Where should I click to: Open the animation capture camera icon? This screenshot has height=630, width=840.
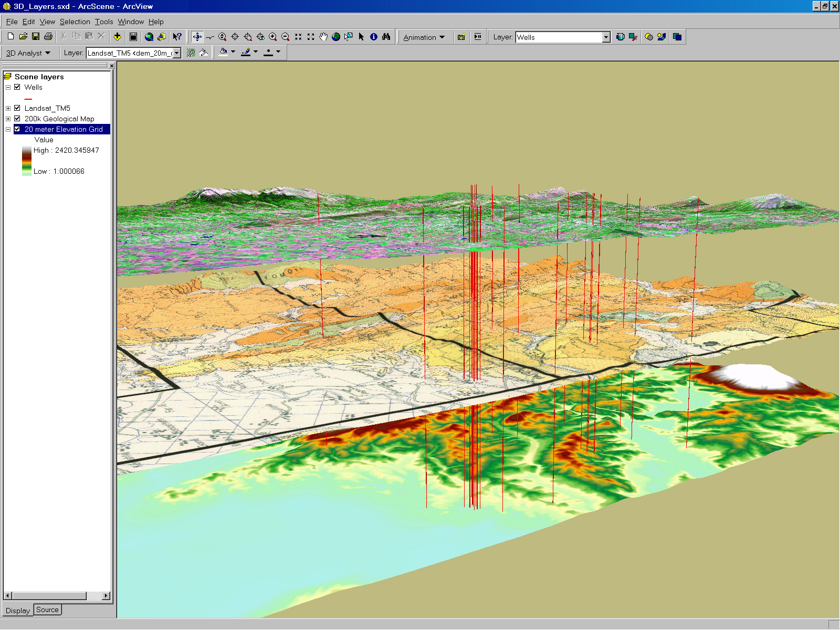coord(461,37)
